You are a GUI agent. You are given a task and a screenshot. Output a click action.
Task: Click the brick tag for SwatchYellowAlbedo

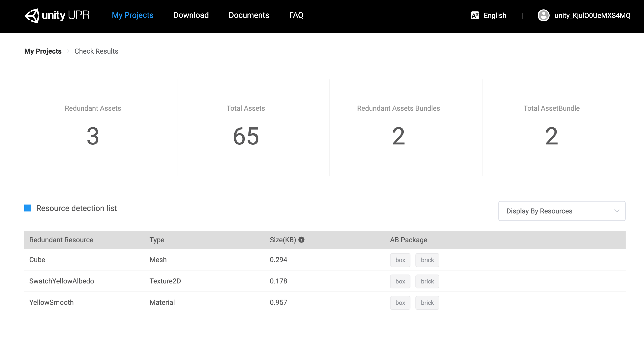pos(427,281)
